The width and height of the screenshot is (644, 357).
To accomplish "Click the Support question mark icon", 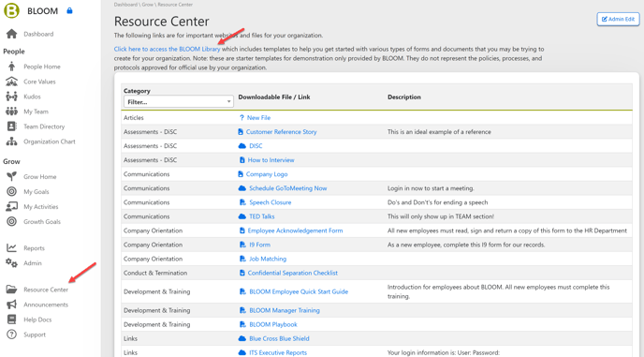I will [11, 335].
